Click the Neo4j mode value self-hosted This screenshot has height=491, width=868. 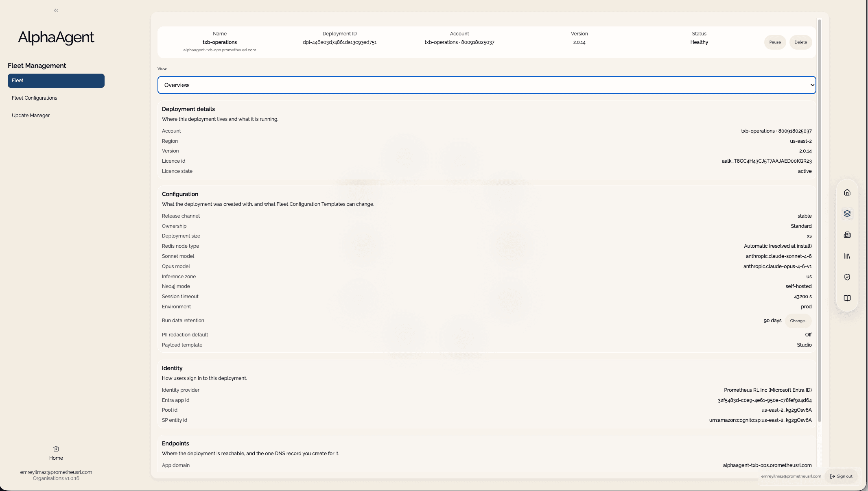point(798,286)
